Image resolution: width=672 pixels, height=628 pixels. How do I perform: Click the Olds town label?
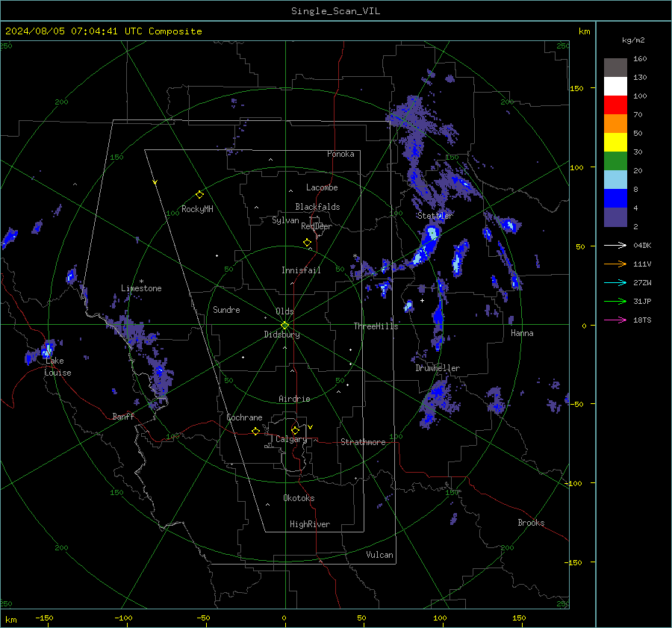[284, 311]
